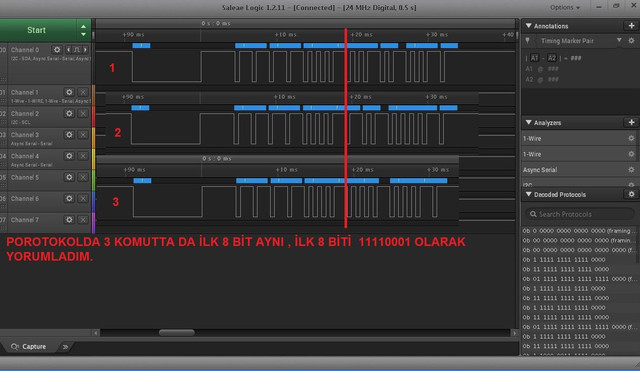Select the Async Serial analyzer row
The height and width of the screenshot is (371, 640).
[580, 170]
